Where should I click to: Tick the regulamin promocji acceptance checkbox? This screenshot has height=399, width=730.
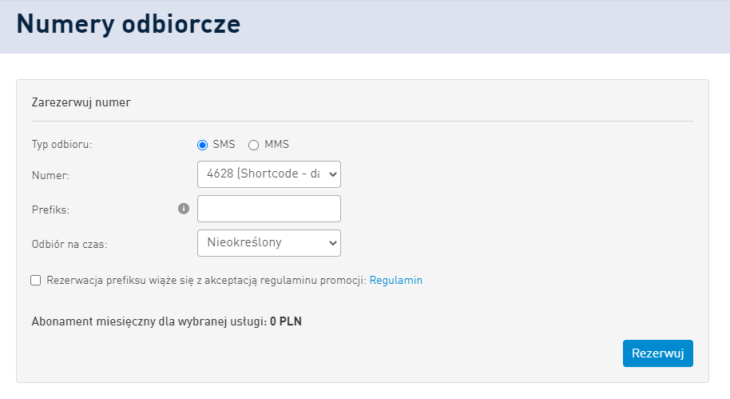(x=36, y=280)
